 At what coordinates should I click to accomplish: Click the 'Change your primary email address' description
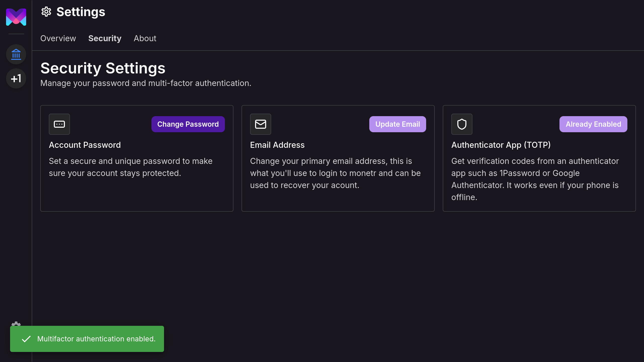tap(335, 173)
